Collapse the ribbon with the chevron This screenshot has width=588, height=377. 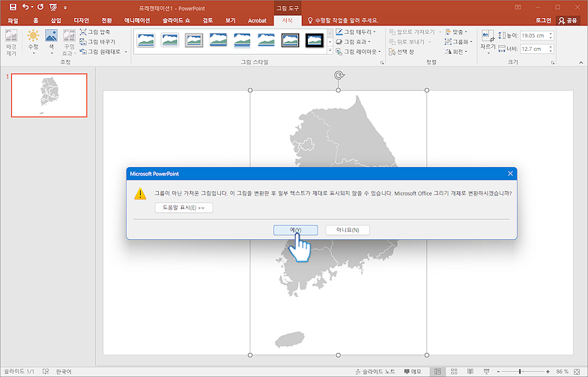581,63
